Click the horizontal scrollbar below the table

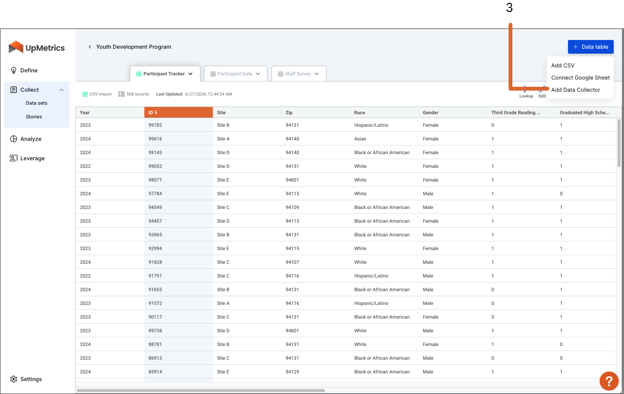click(x=201, y=390)
